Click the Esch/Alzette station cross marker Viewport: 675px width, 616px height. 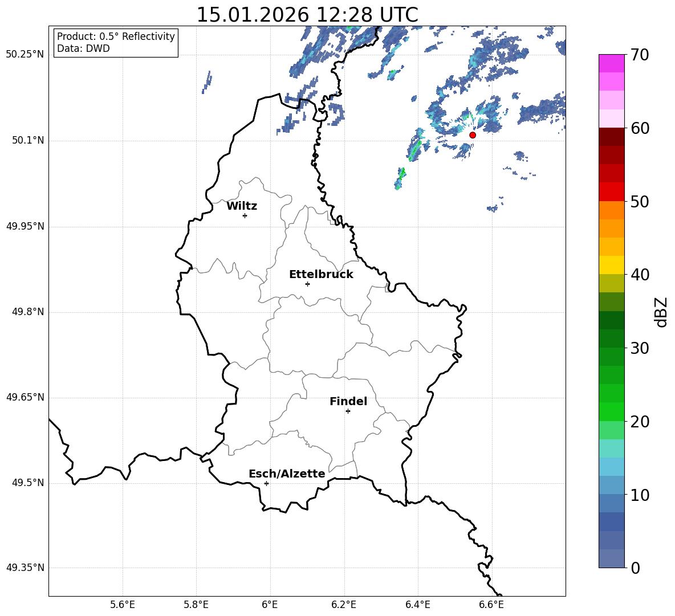point(266,483)
